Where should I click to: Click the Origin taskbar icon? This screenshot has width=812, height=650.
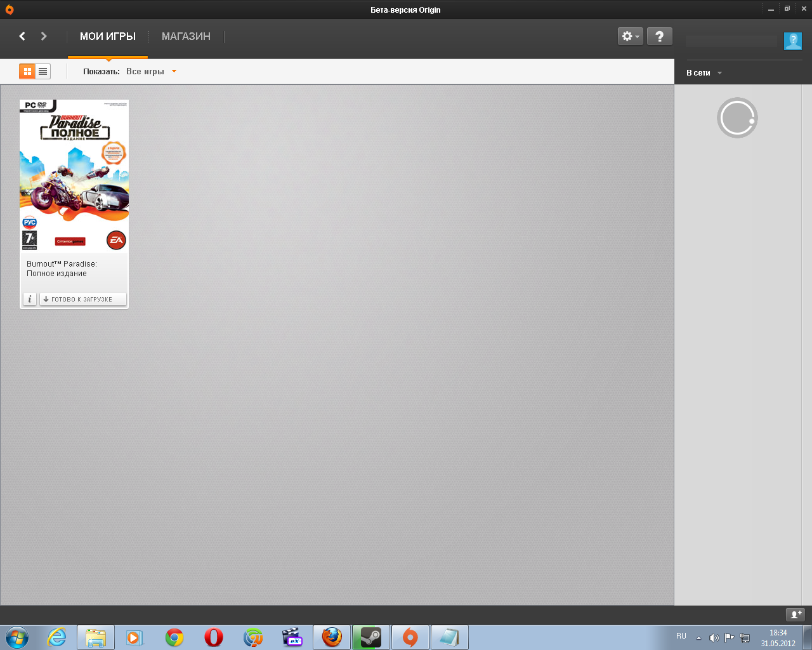click(410, 637)
